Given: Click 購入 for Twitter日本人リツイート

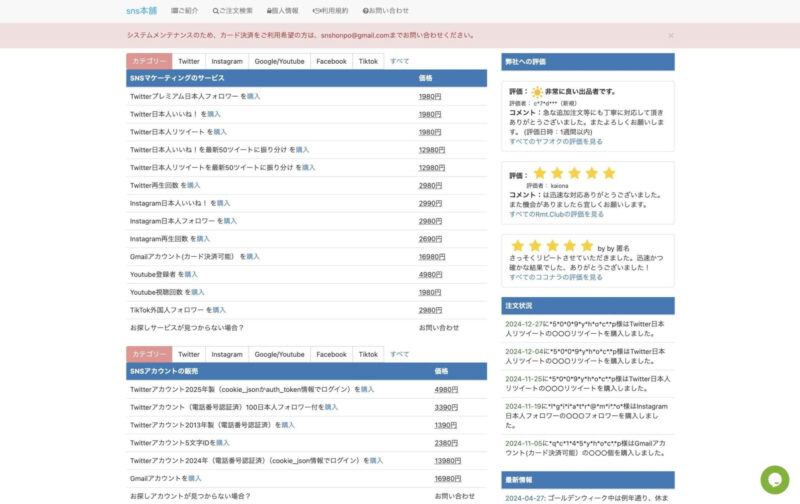Looking at the screenshot, I should coord(220,132).
